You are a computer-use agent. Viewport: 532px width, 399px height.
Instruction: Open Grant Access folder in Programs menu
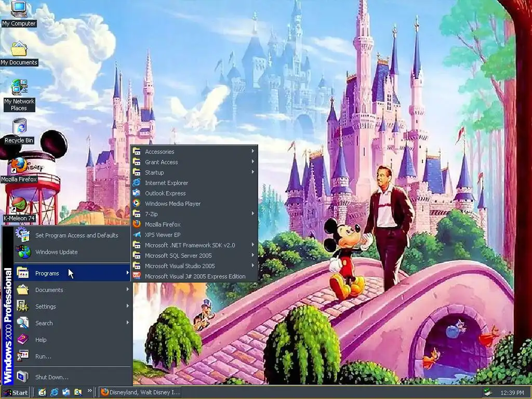(x=194, y=162)
